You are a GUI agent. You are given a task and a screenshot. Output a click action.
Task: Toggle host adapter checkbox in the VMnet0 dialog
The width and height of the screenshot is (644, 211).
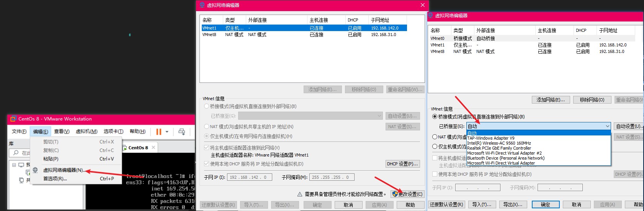pyautogui.click(x=435, y=158)
